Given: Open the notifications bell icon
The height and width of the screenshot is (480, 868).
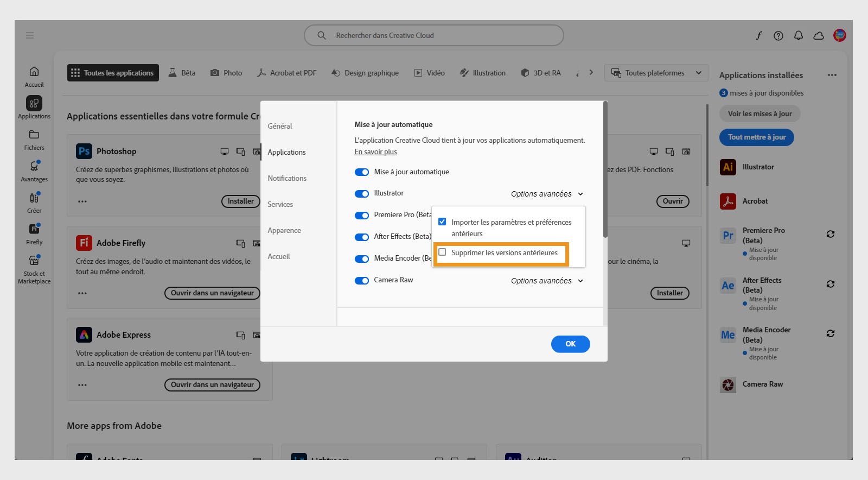Looking at the screenshot, I should pyautogui.click(x=799, y=35).
